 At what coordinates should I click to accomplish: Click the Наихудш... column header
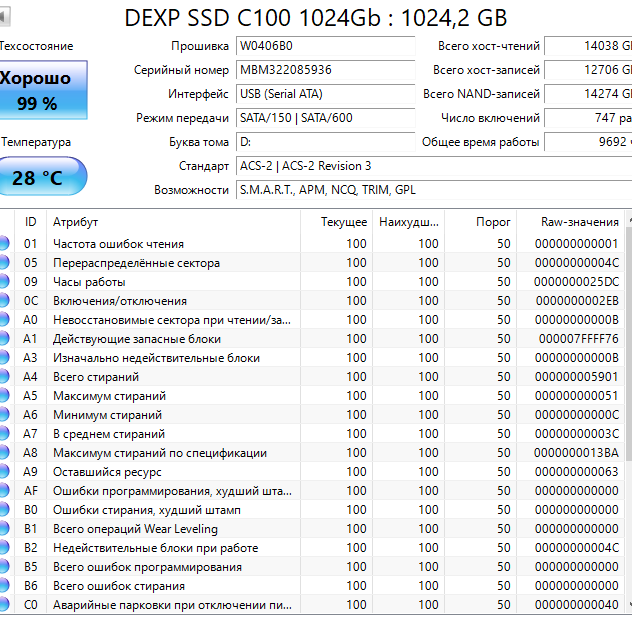(409, 222)
